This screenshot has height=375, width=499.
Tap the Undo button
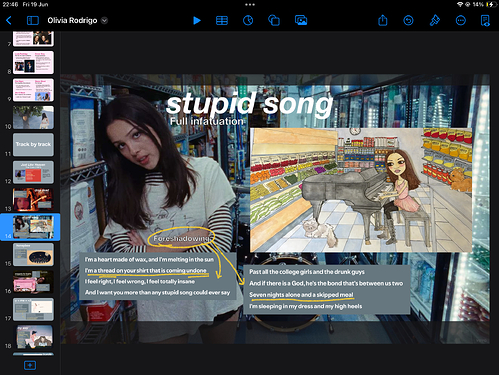point(408,20)
